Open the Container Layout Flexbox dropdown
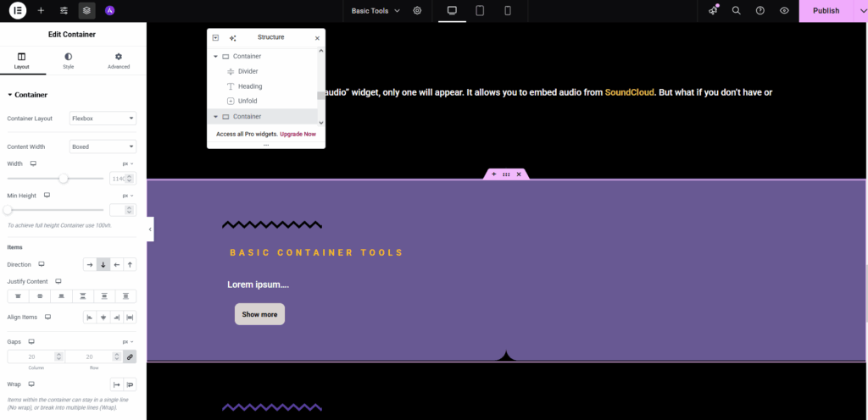This screenshot has height=420, width=868. [x=103, y=119]
